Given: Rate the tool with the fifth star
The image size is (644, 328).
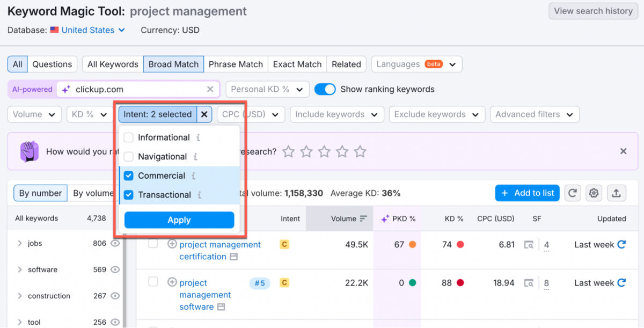Looking at the screenshot, I should pyautogui.click(x=360, y=151).
